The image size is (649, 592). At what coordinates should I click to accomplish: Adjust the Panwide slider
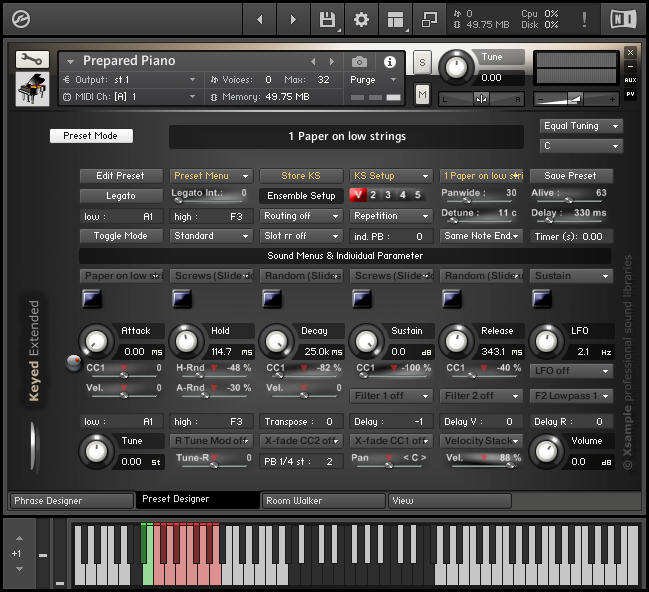(479, 201)
